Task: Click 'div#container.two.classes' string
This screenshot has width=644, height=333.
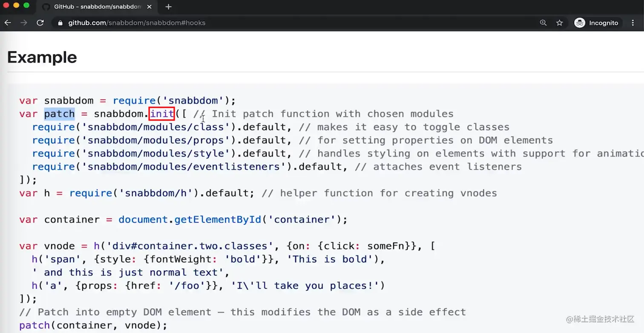Action: tap(190, 246)
